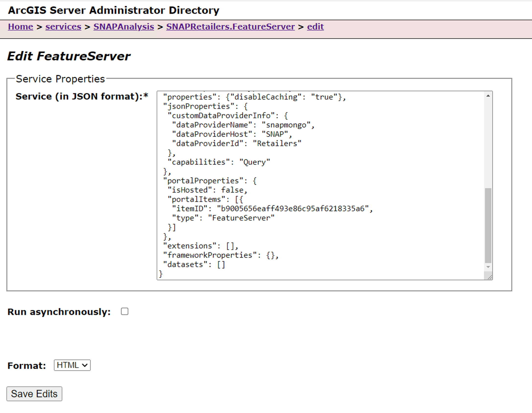Click the "customDataProviderInfo": { line
Viewport: 532px width, 413px height.
[228, 116]
